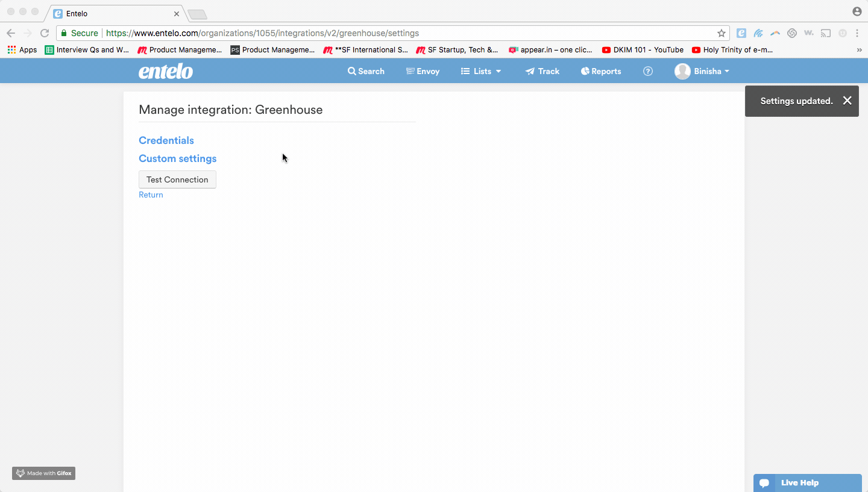This screenshot has width=868, height=492.
Task: Click the browser back arrow
Action: [11, 33]
